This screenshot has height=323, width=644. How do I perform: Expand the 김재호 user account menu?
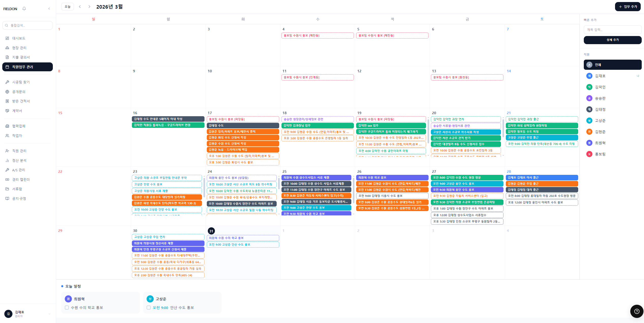(49, 314)
